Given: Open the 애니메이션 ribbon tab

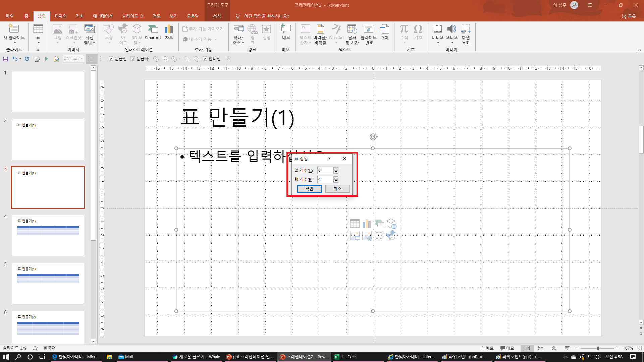Looking at the screenshot, I should pos(103,16).
